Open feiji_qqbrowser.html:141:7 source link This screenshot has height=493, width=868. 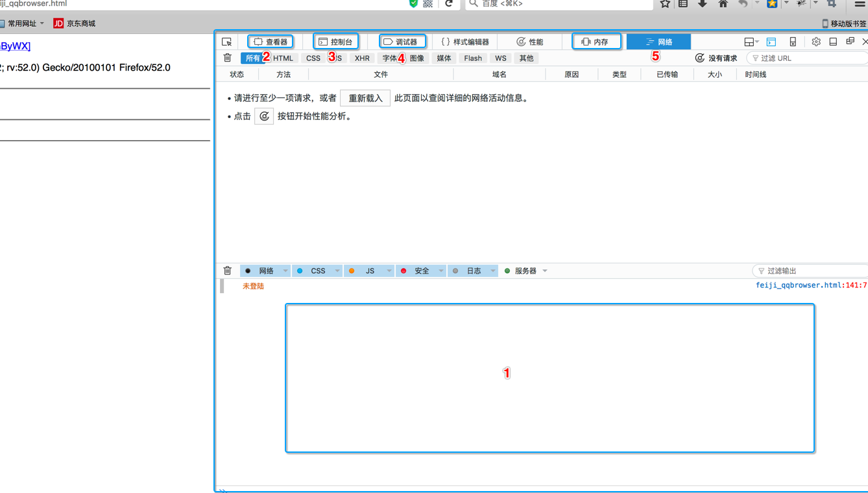(811, 285)
